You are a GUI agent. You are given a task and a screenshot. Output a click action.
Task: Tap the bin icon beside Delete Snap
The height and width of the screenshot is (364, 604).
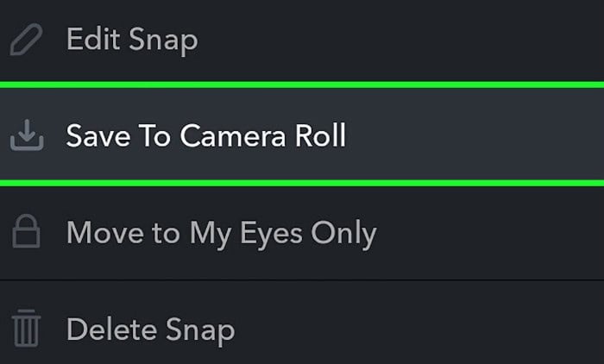[26, 328]
